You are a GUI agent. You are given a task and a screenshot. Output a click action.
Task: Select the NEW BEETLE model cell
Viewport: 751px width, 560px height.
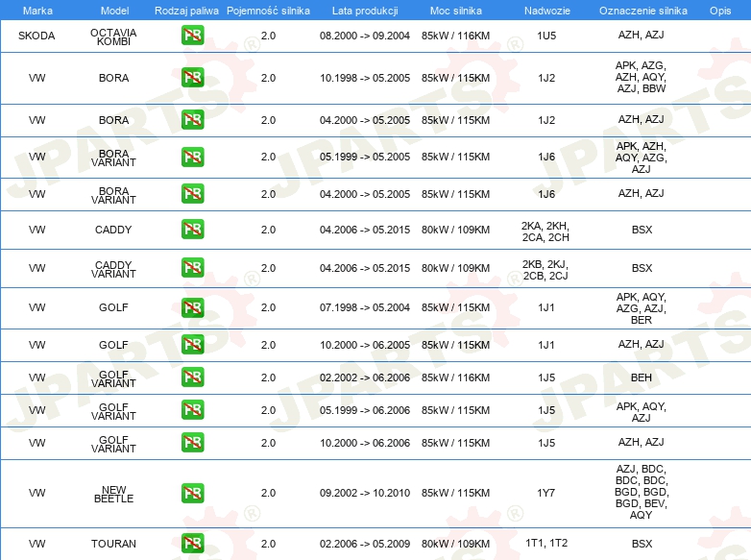113,495
